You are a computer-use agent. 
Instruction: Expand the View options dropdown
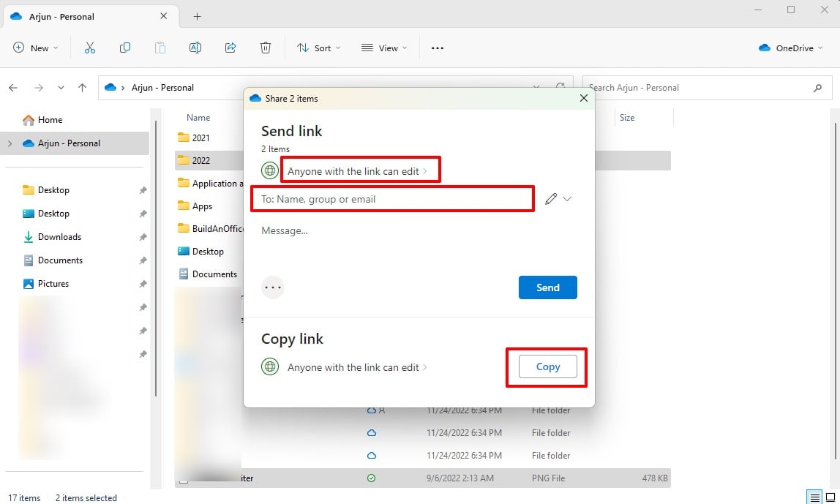pyautogui.click(x=384, y=48)
